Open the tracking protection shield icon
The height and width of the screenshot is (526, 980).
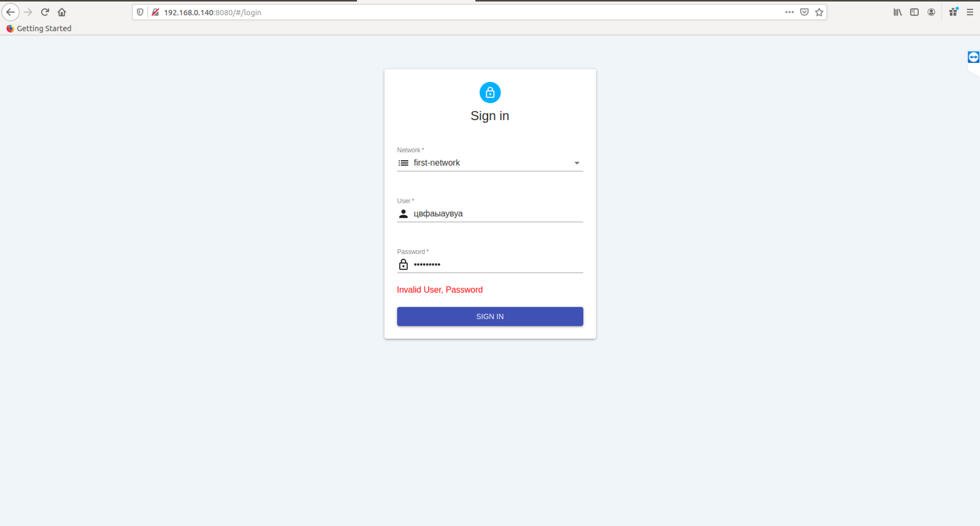tap(140, 12)
